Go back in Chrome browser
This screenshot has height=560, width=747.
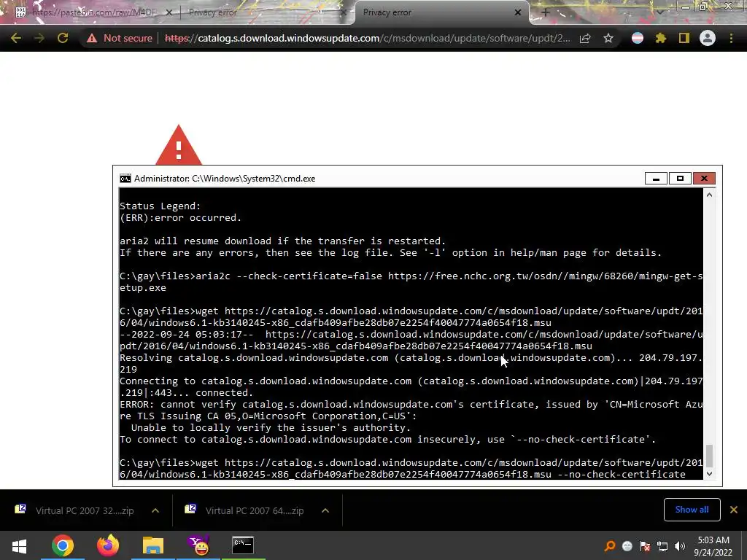[x=16, y=38]
